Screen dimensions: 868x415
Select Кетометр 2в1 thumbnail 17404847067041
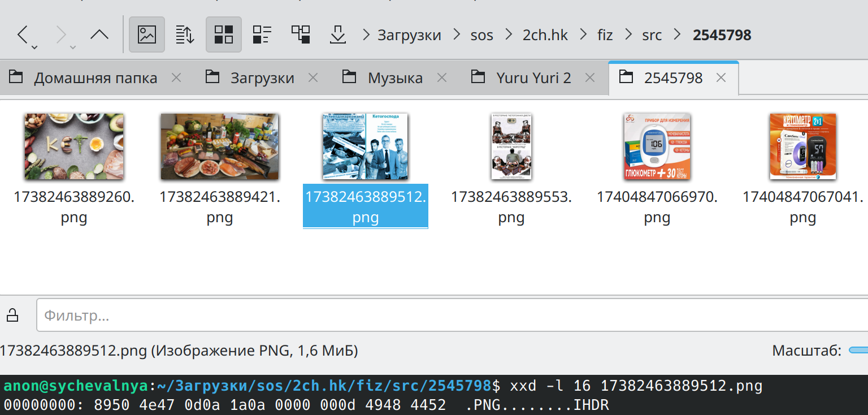[x=803, y=146]
